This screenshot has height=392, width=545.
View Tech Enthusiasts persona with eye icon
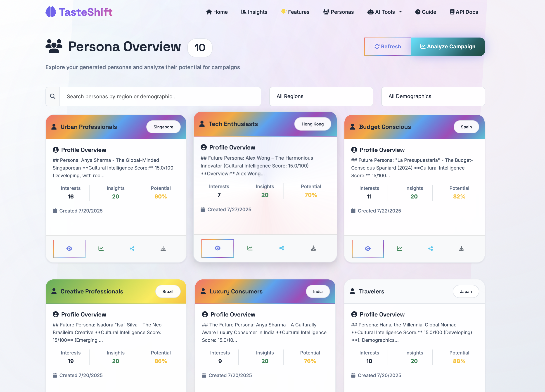tap(218, 248)
